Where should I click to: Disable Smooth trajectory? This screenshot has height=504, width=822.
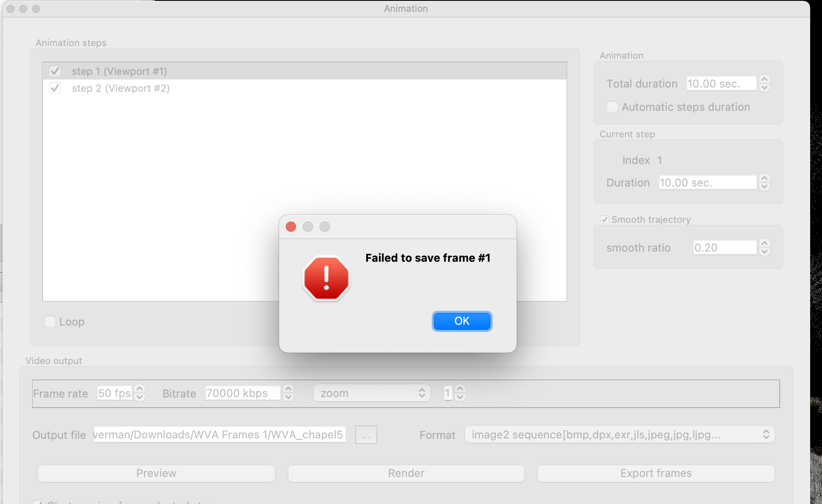pyautogui.click(x=605, y=219)
